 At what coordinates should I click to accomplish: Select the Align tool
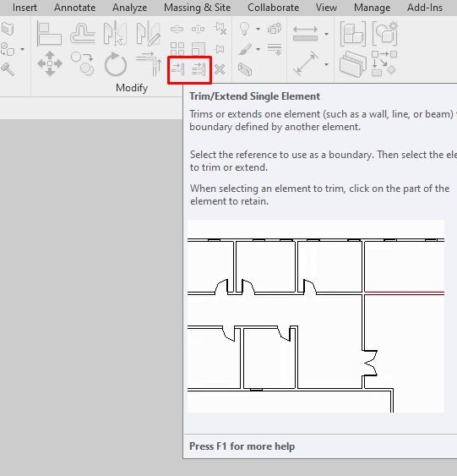49,34
